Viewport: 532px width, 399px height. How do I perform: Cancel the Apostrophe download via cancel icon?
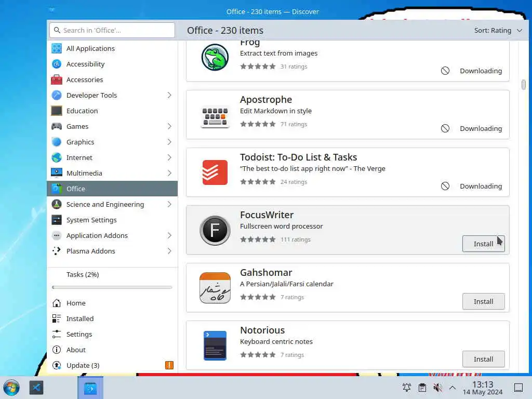click(445, 128)
